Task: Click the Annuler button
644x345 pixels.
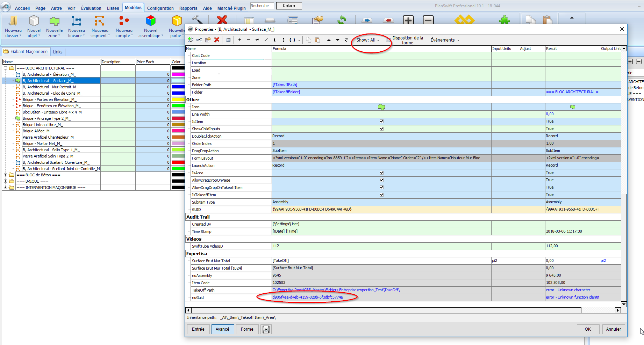Action: [x=613, y=329]
